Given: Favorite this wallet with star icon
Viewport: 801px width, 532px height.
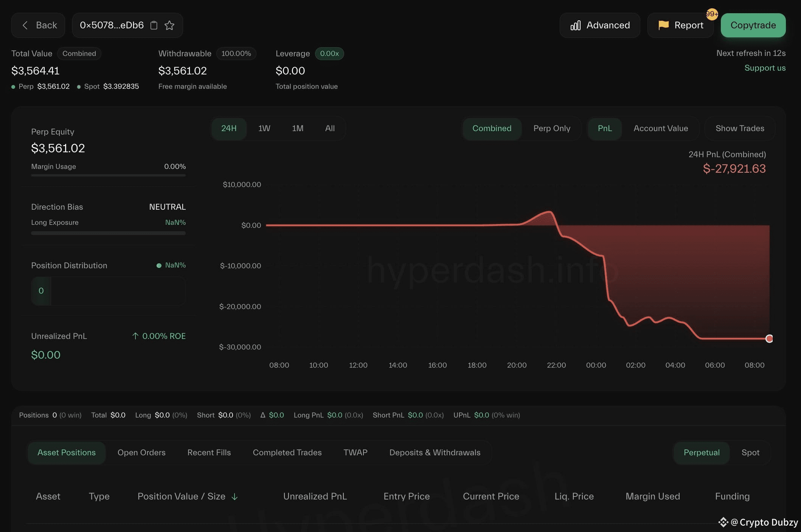Looking at the screenshot, I should point(169,25).
